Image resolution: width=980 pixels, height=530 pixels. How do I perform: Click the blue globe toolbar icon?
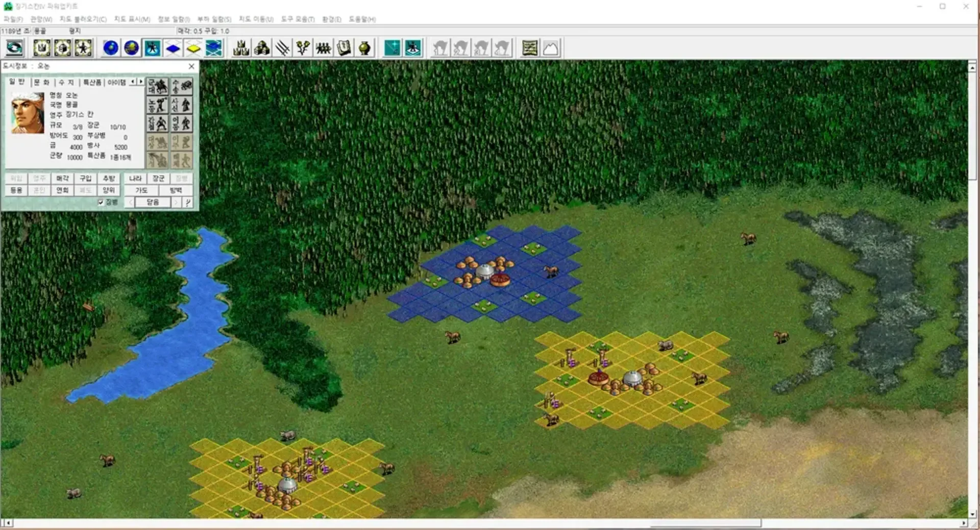(111, 48)
